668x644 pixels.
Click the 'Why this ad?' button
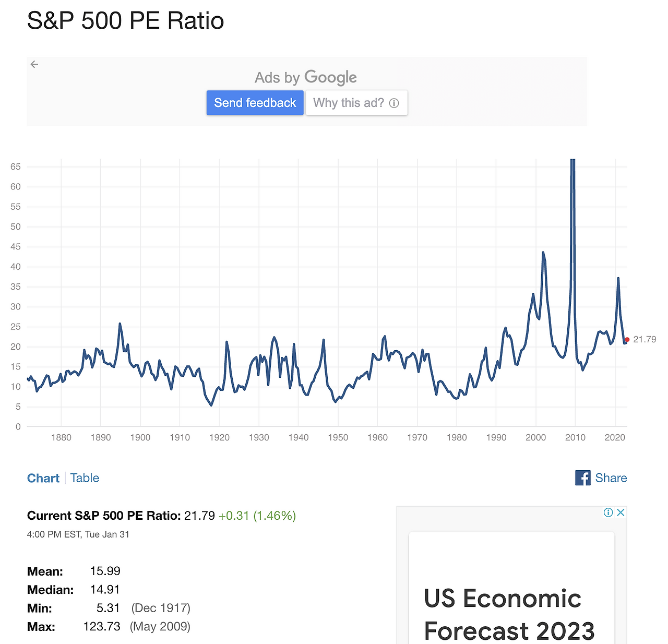[349, 103]
